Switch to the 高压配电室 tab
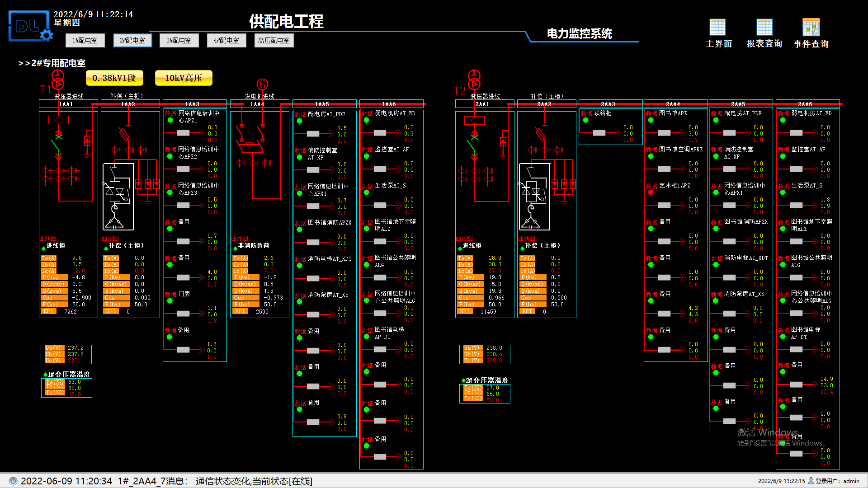The image size is (868, 488). 274,41
